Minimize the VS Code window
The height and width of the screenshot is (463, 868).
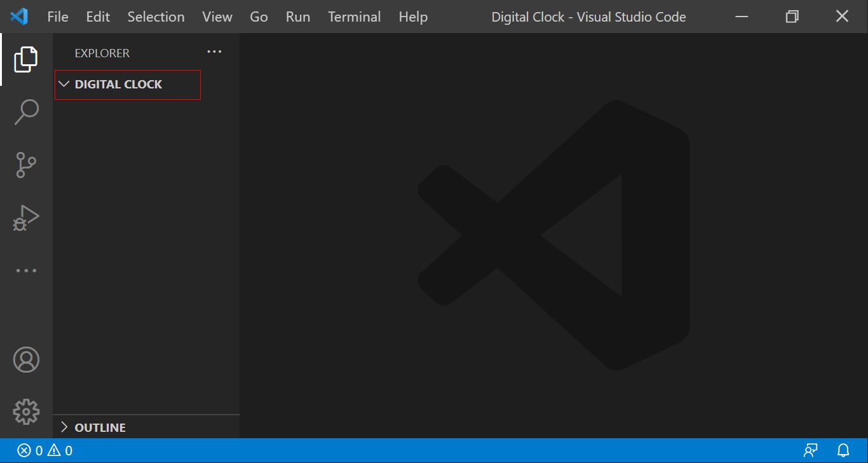[741, 17]
